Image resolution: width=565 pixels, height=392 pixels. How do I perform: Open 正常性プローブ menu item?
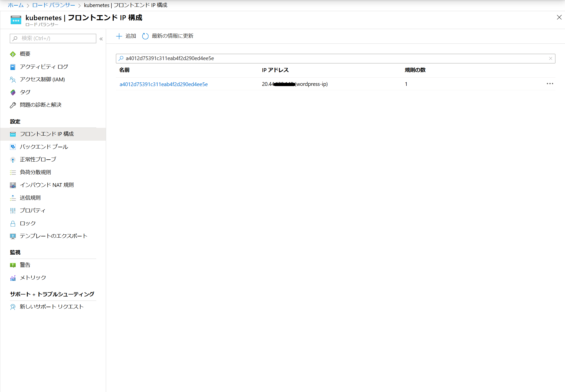pyautogui.click(x=53, y=160)
